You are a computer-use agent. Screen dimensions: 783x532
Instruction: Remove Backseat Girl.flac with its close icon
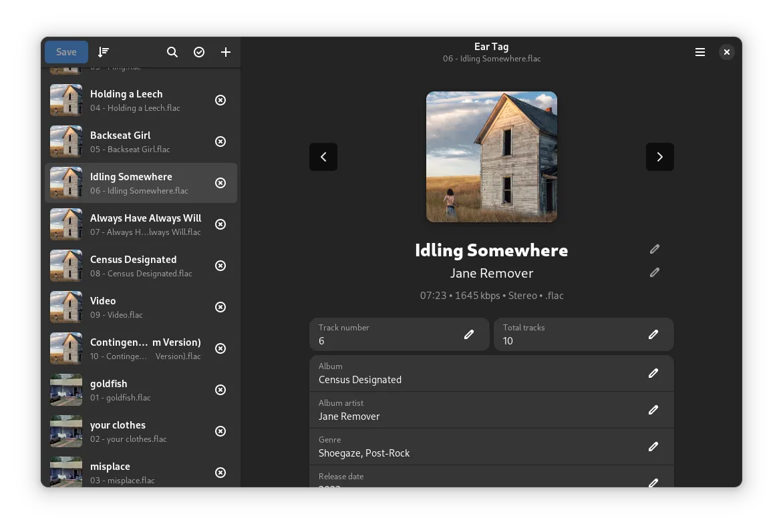(220, 142)
